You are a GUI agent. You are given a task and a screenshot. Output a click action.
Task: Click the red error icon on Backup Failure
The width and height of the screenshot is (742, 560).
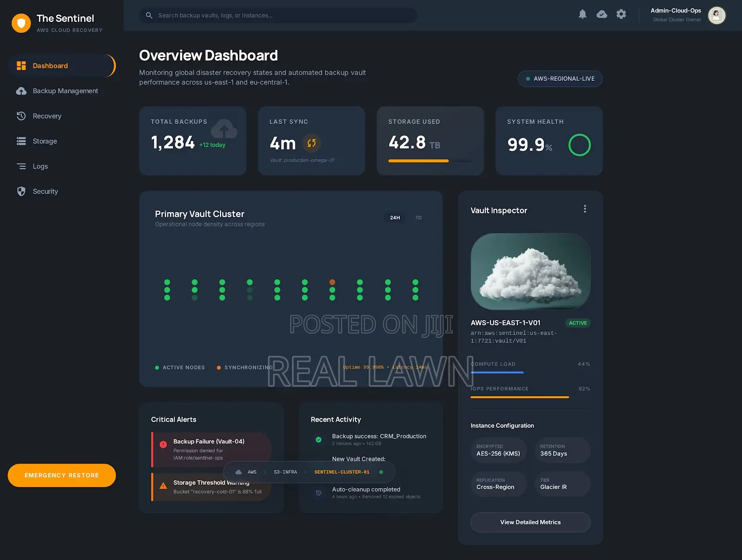(x=163, y=444)
